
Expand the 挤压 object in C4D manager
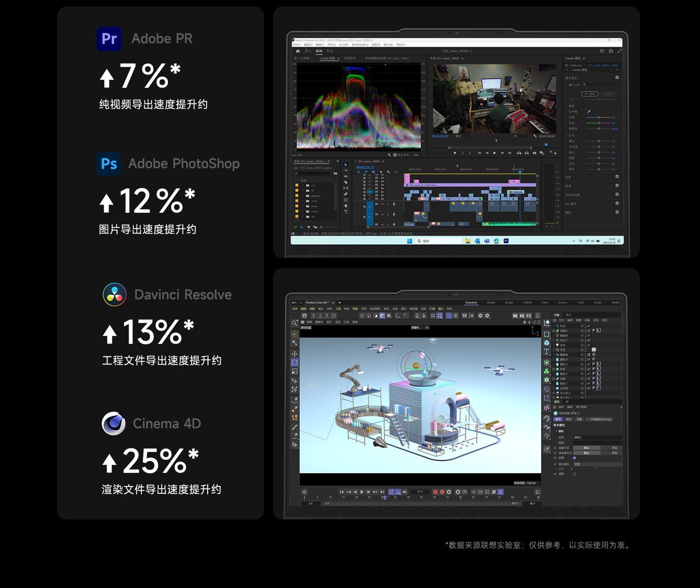pyautogui.click(x=554, y=369)
